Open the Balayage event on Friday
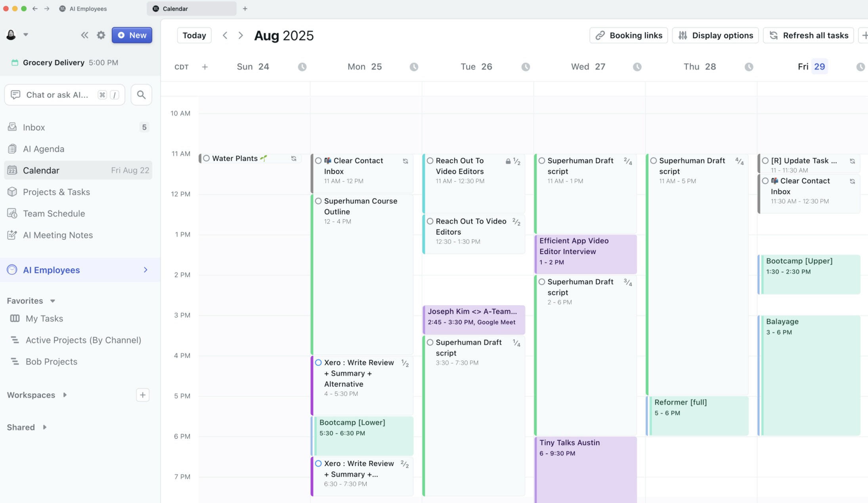Screen dimensions: 868x503 809,375
